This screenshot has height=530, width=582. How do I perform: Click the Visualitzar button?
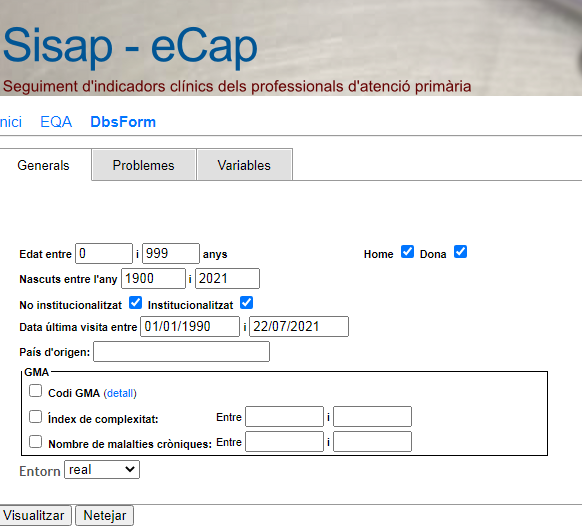tap(34, 516)
